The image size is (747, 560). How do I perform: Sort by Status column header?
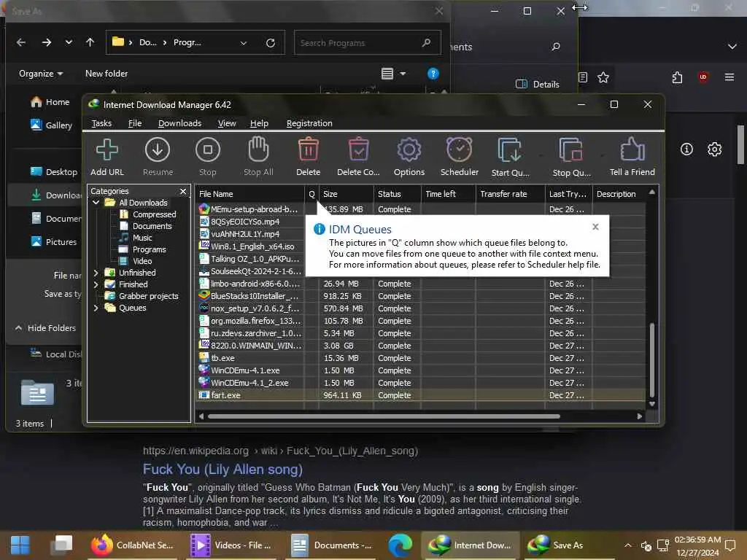point(398,194)
